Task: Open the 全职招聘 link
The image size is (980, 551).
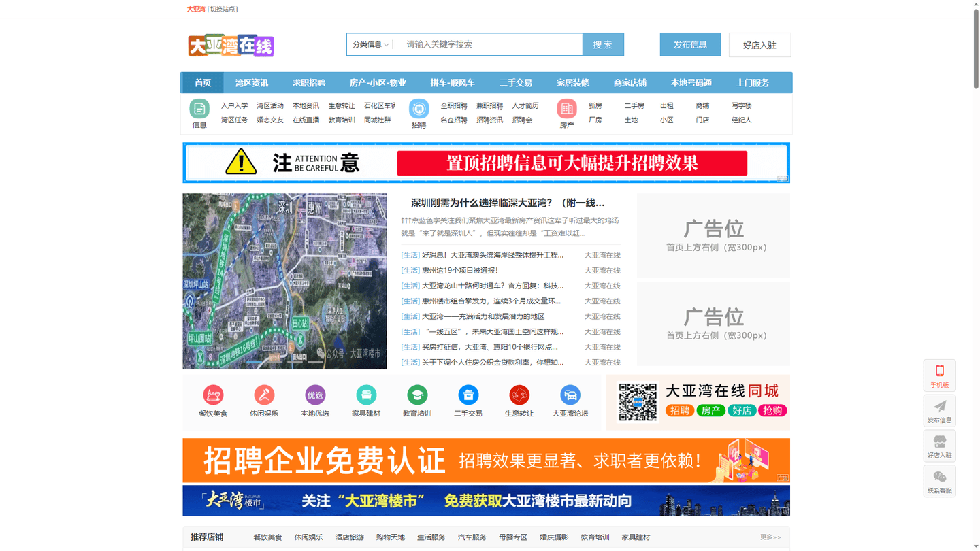Action: click(x=454, y=105)
